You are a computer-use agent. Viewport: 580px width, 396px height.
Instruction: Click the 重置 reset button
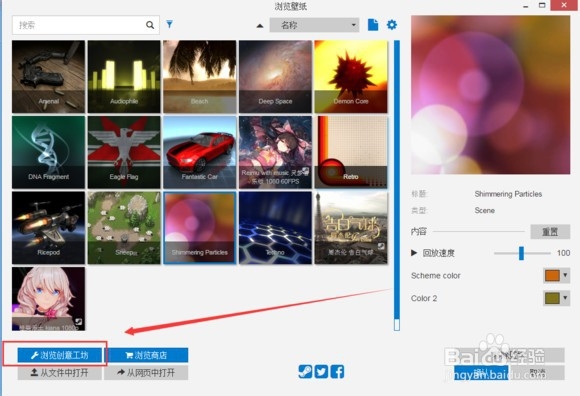pyautogui.click(x=550, y=232)
